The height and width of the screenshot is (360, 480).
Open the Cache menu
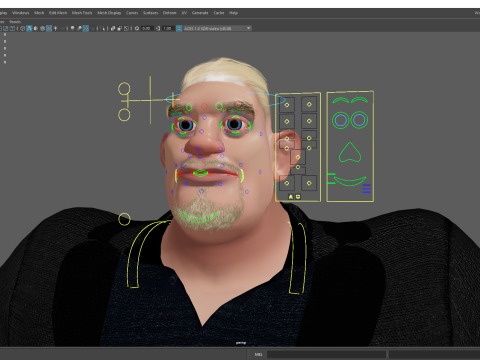point(219,13)
